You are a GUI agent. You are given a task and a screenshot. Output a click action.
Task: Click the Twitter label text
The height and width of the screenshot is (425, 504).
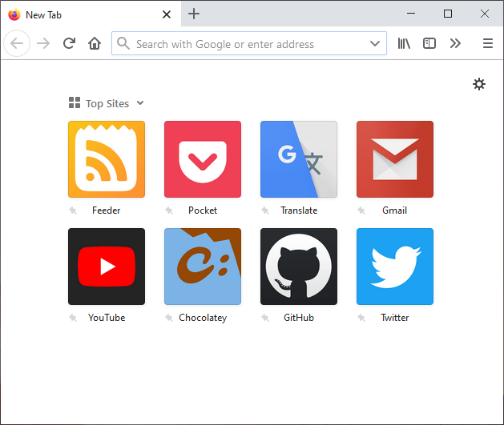click(394, 318)
